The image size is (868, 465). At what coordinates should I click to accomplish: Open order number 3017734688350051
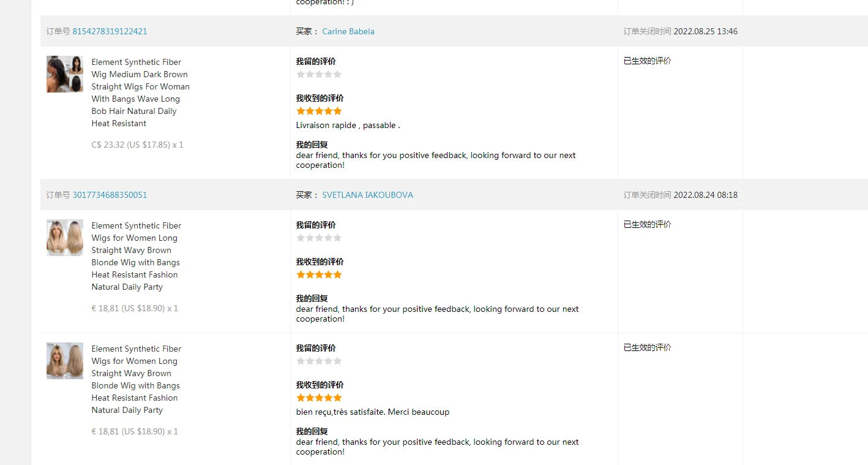[x=110, y=195]
